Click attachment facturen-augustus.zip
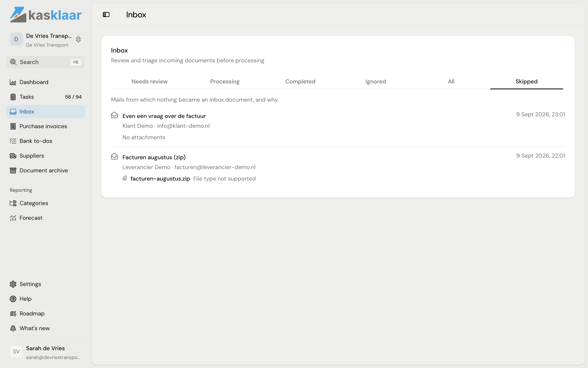 [x=160, y=179]
